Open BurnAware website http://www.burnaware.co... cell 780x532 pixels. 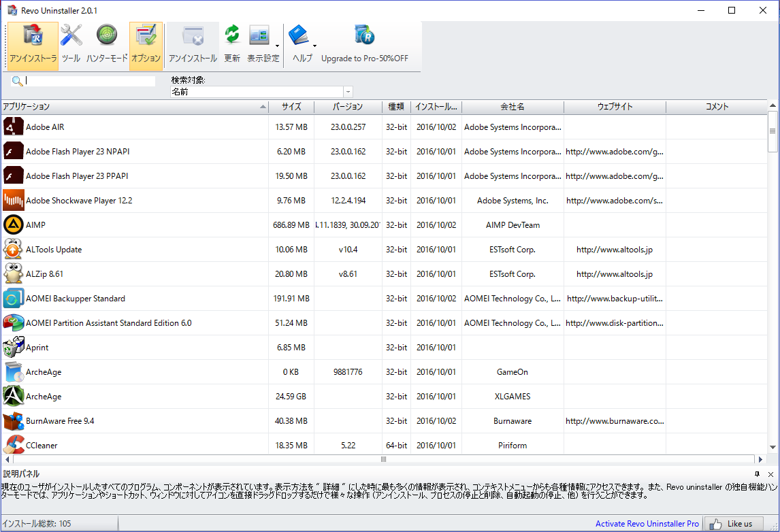615,420
